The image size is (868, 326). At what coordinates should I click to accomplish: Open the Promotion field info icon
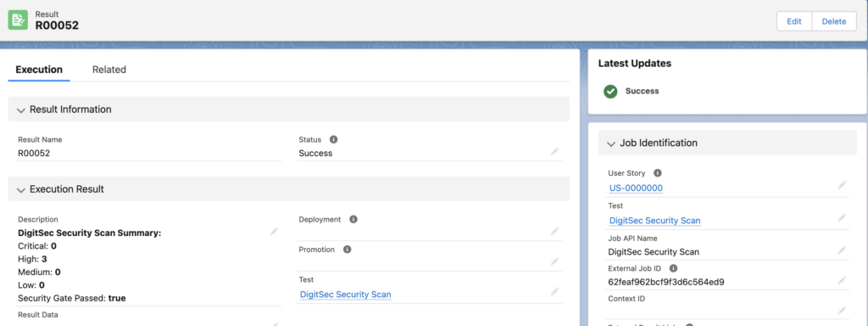pyautogui.click(x=347, y=250)
